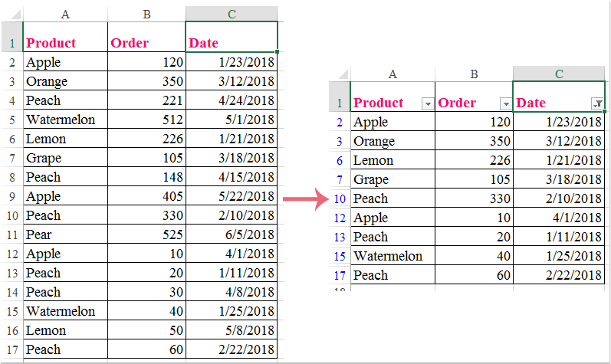611x364 pixels.
Task: Click the Grape cell in the filtered table
Action: (x=393, y=179)
